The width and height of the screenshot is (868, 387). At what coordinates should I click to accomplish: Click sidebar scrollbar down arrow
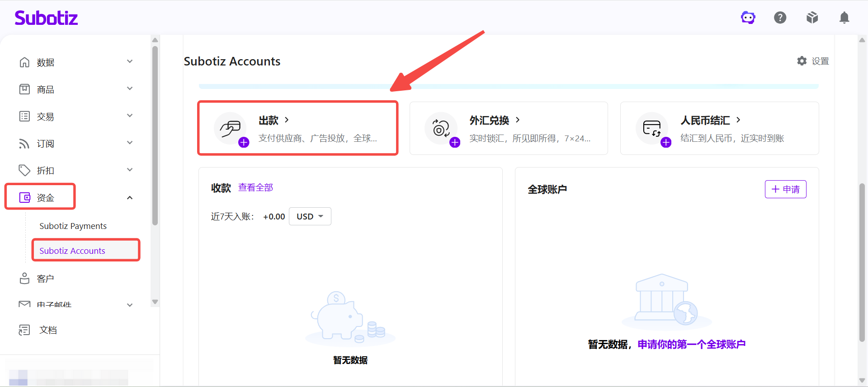(x=155, y=302)
